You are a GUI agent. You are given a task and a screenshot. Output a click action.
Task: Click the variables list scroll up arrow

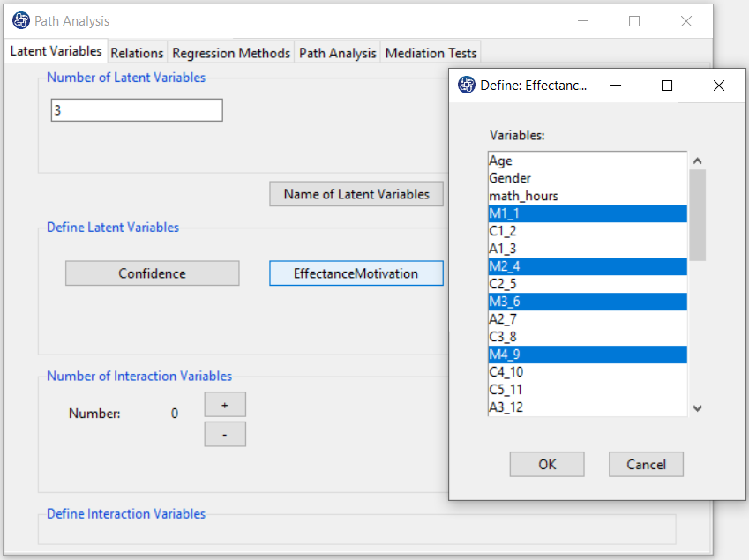[698, 161]
